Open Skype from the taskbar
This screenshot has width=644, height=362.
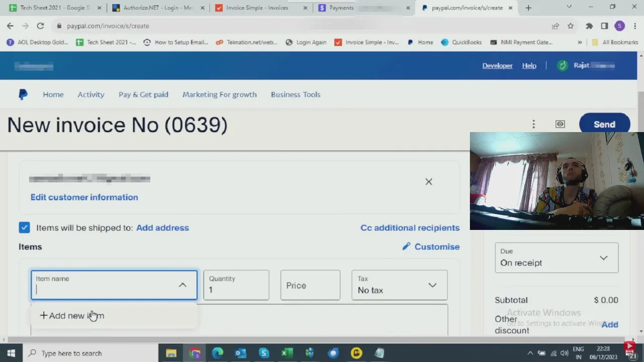264,353
